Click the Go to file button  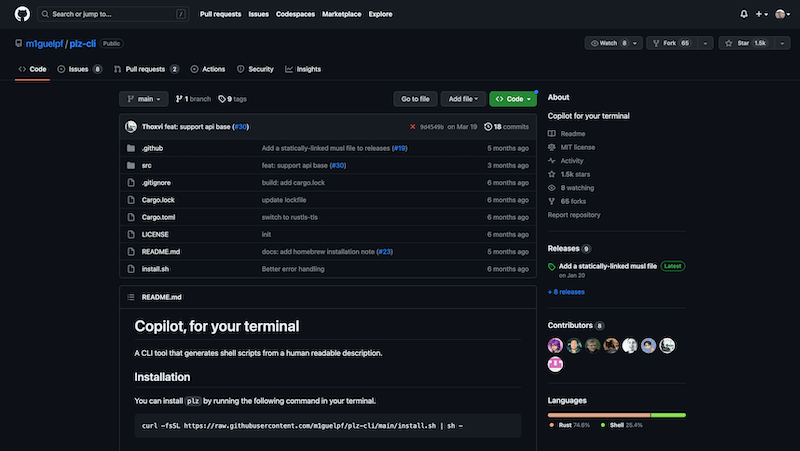coord(415,99)
